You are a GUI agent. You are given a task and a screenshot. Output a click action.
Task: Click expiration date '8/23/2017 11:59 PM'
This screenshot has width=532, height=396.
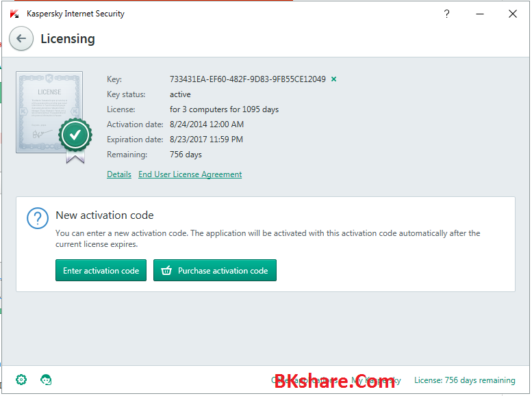pos(206,140)
